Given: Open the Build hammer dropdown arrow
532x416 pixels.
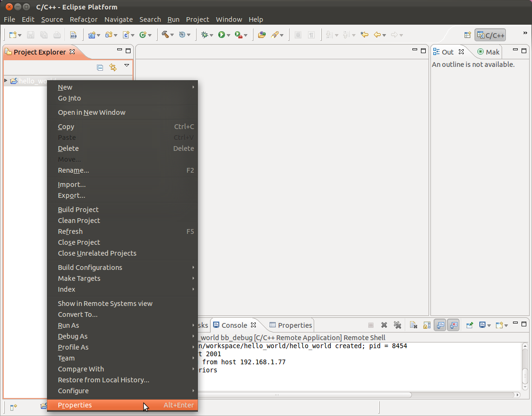Looking at the screenshot, I should point(172,35).
